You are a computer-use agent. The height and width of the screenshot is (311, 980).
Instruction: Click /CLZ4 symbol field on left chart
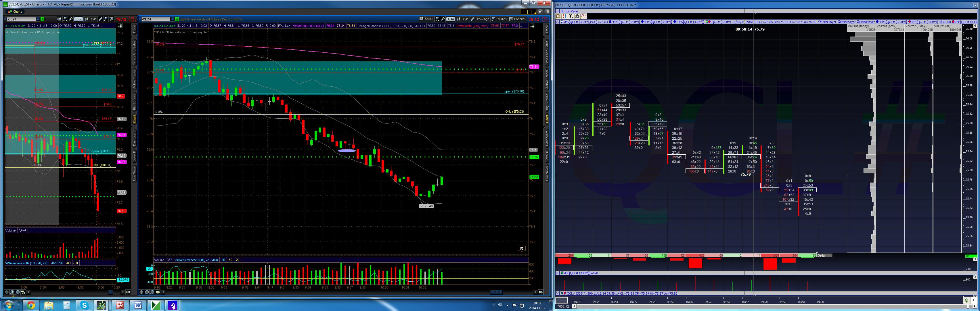point(21,19)
